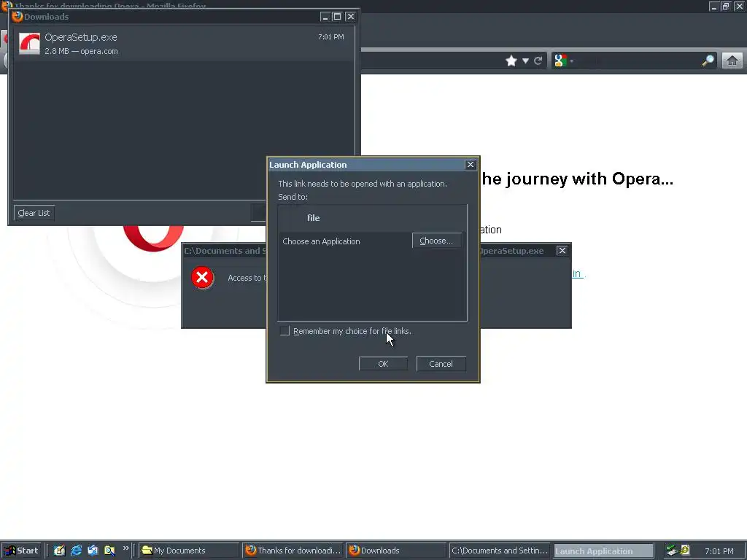Image resolution: width=747 pixels, height=560 pixels.
Task: Open the bookmark dropdown arrow next to star
Action: coord(525,61)
